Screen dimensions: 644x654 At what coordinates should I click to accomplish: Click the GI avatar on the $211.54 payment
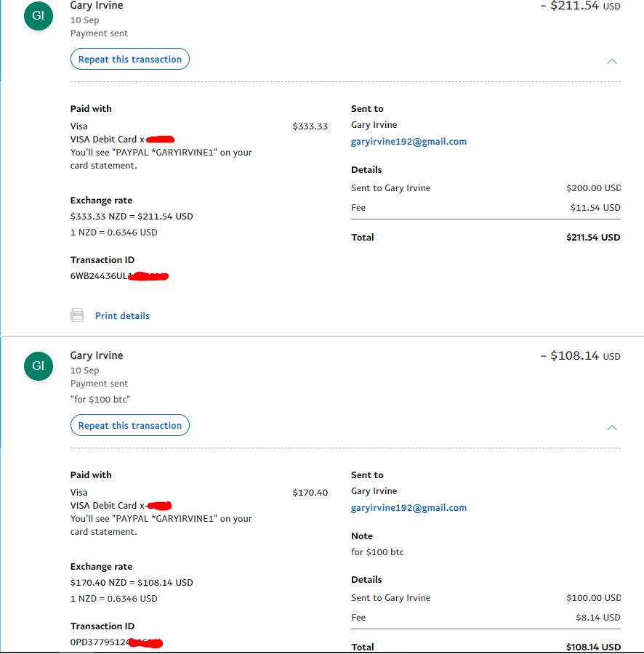[39, 16]
